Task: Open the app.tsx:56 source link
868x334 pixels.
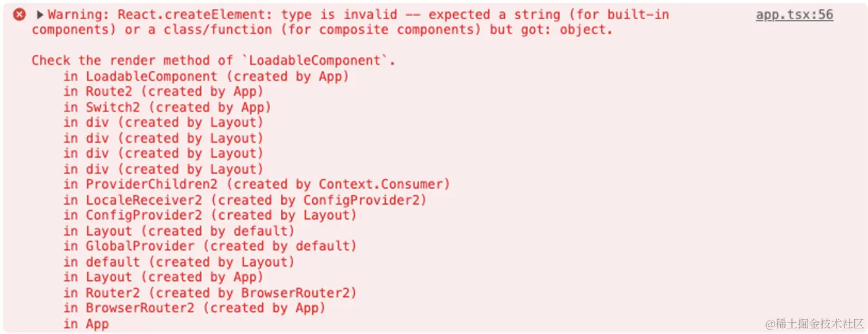Action: (794, 15)
